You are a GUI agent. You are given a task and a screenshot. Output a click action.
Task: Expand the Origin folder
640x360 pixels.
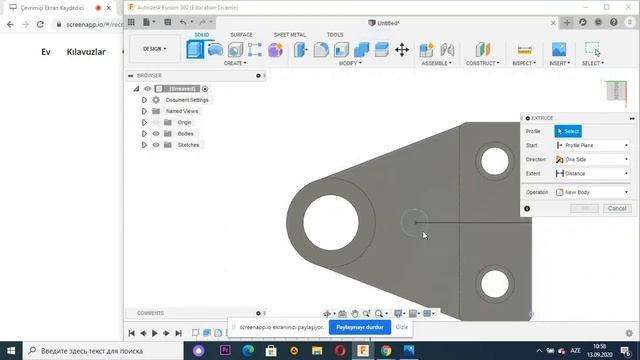click(144, 122)
